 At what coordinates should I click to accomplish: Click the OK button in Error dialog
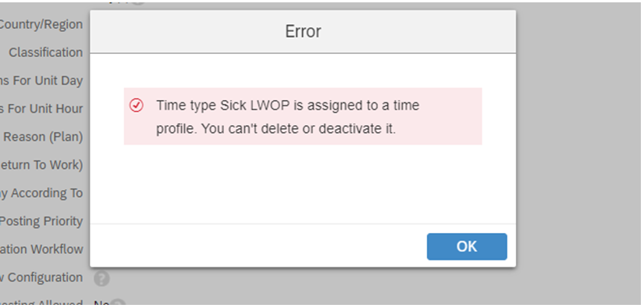[x=467, y=246]
